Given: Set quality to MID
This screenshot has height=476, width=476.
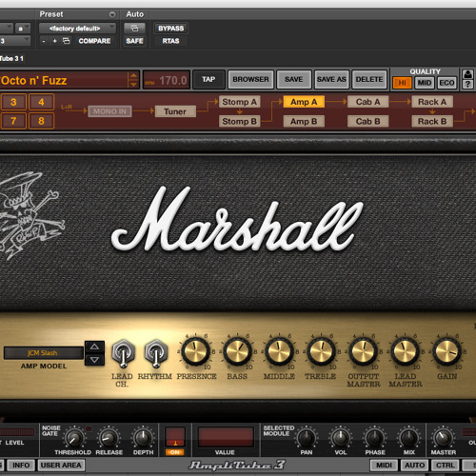Looking at the screenshot, I should pyautogui.click(x=425, y=83).
